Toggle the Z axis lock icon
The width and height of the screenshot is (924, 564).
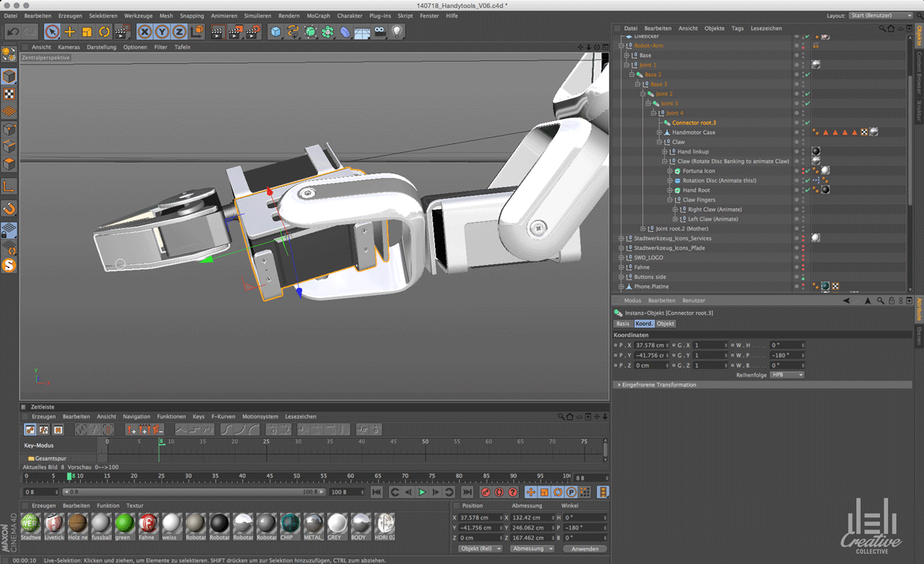click(x=179, y=32)
